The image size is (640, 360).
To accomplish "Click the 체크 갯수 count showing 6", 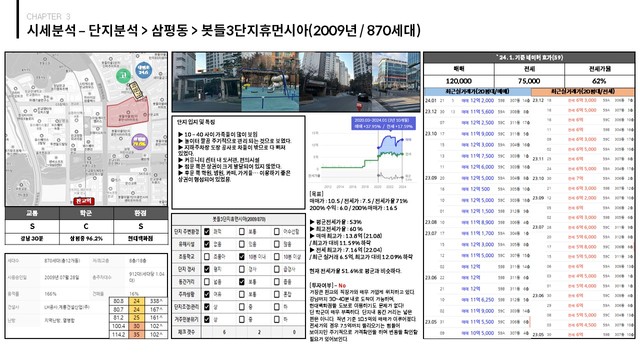I will [224, 332].
